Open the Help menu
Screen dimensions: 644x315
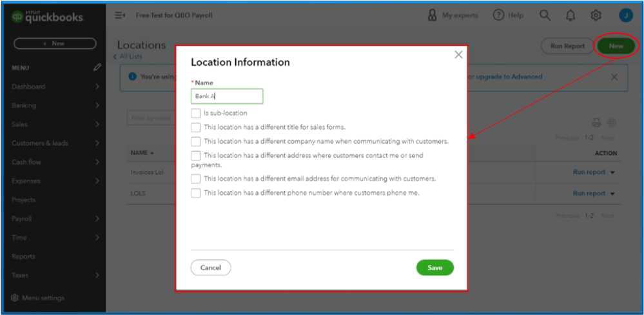508,15
